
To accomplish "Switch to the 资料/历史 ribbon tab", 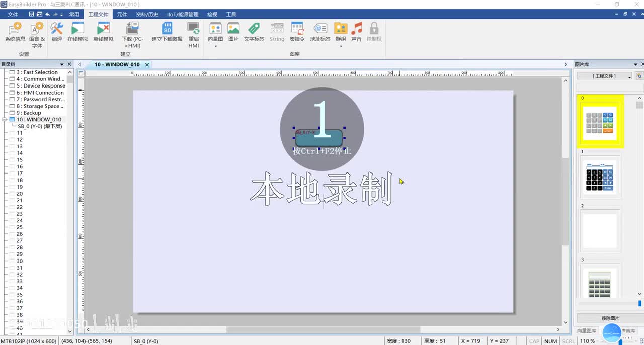I will (x=147, y=15).
